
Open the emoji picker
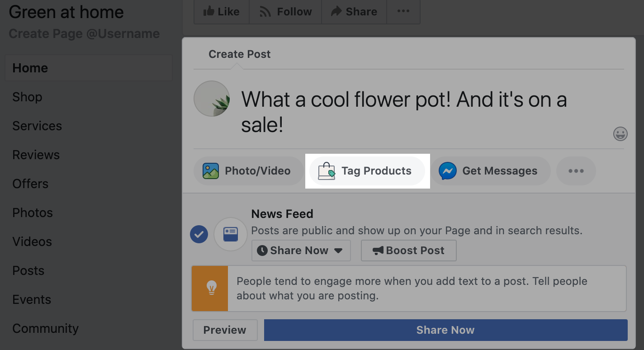[x=620, y=134]
